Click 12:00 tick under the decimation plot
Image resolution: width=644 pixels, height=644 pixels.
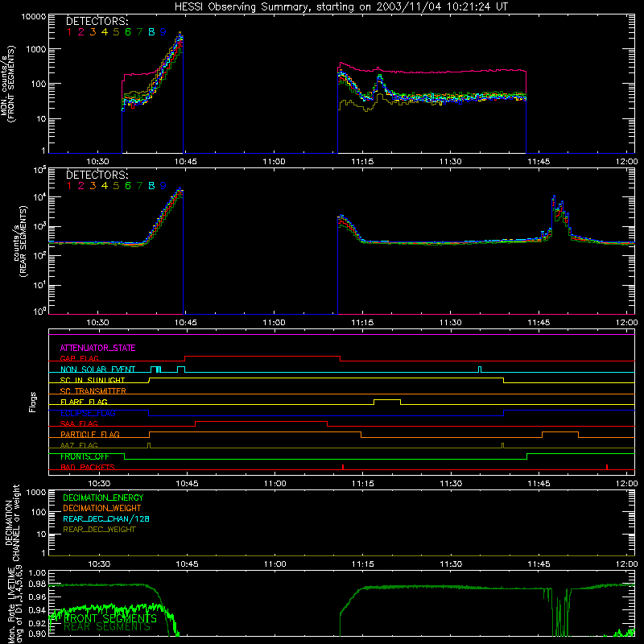pyautogui.click(x=627, y=564)
